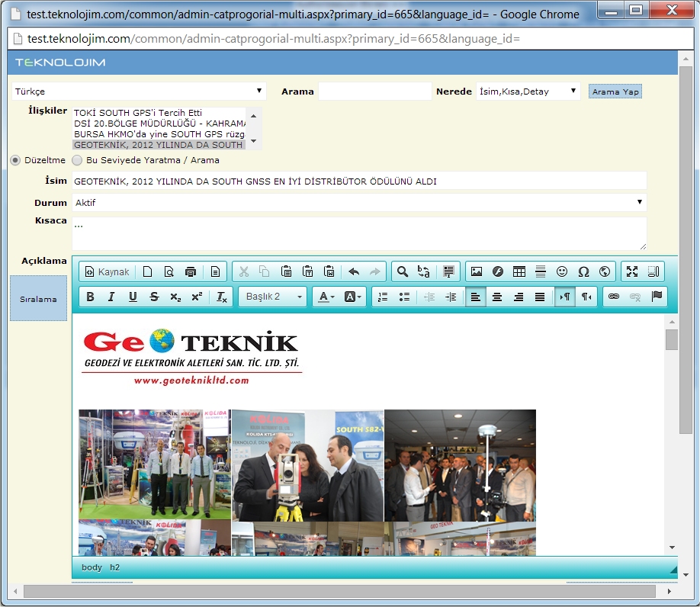
Task: Set text direction left to right
Action: click(x=565, y=297)
